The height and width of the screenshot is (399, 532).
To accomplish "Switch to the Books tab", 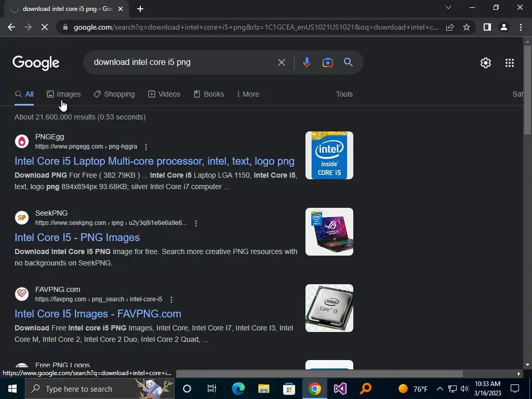I will [x=209, y=94].
